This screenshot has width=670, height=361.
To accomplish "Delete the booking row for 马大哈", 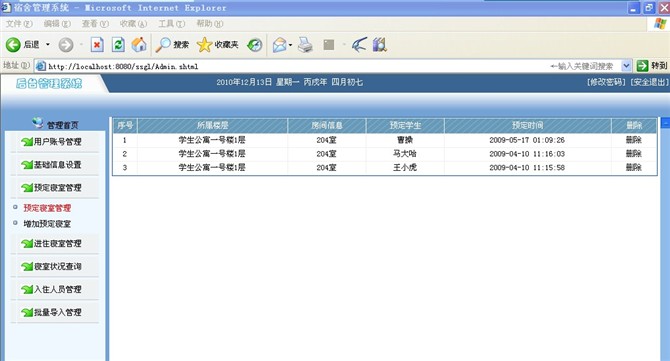I will (634, 154).
